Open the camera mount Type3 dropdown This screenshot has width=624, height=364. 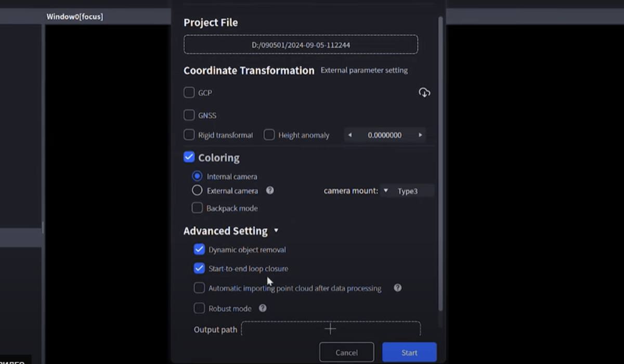click(407, 191)
